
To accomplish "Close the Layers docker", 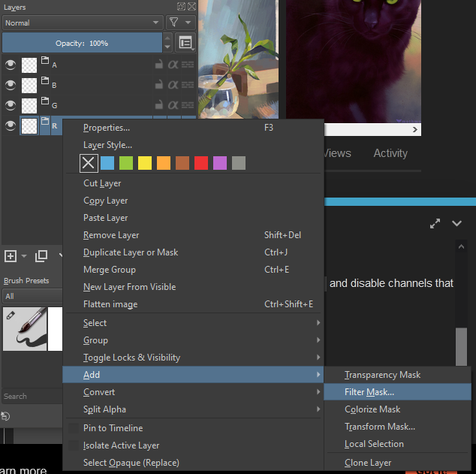I will [x=192, y=6].
